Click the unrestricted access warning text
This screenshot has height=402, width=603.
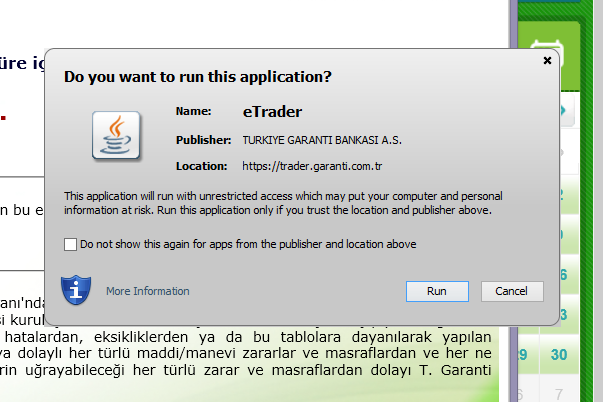coord(283,203)
